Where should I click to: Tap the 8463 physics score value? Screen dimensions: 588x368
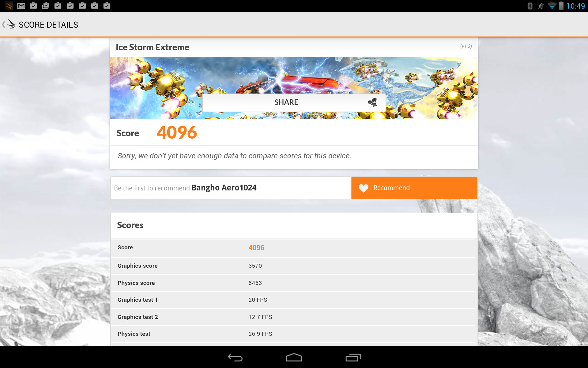pos(255,283)
